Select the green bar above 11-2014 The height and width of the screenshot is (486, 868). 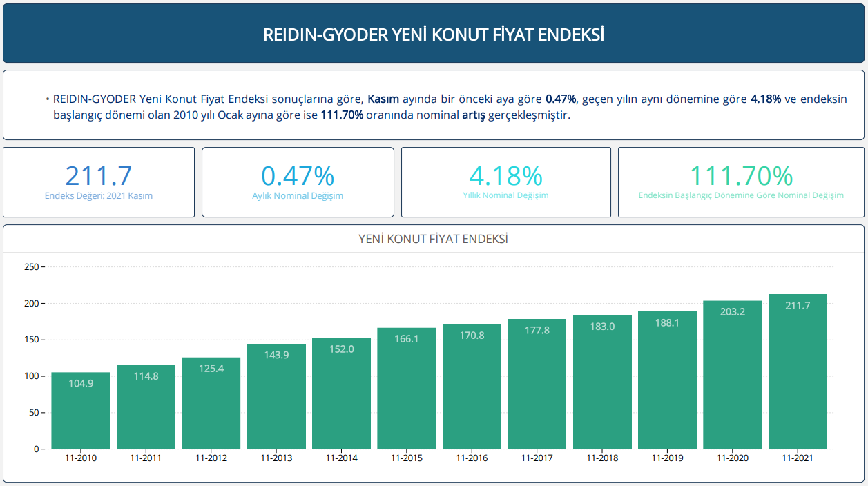coord(342,393)
